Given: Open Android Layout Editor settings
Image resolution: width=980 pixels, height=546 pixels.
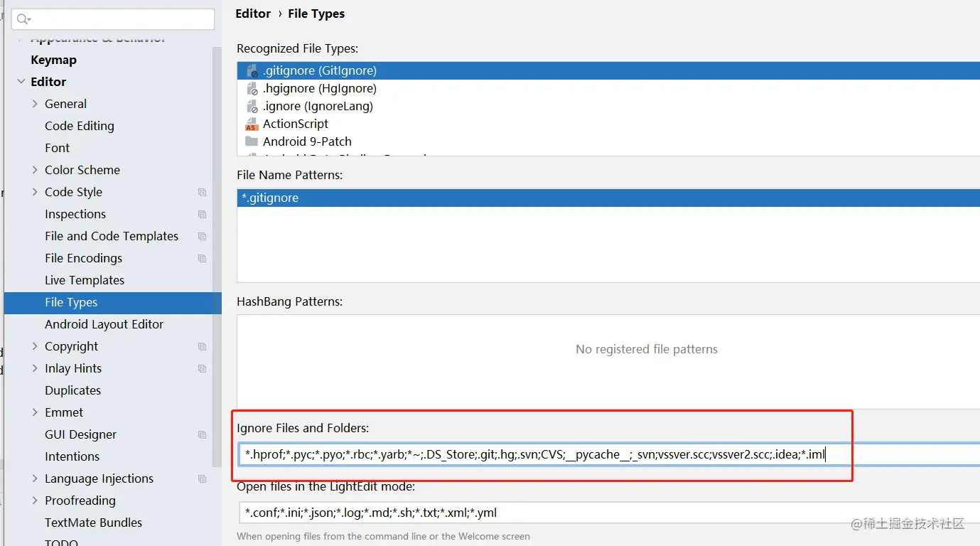Looking at the screenshot, I should pos(104,324).
